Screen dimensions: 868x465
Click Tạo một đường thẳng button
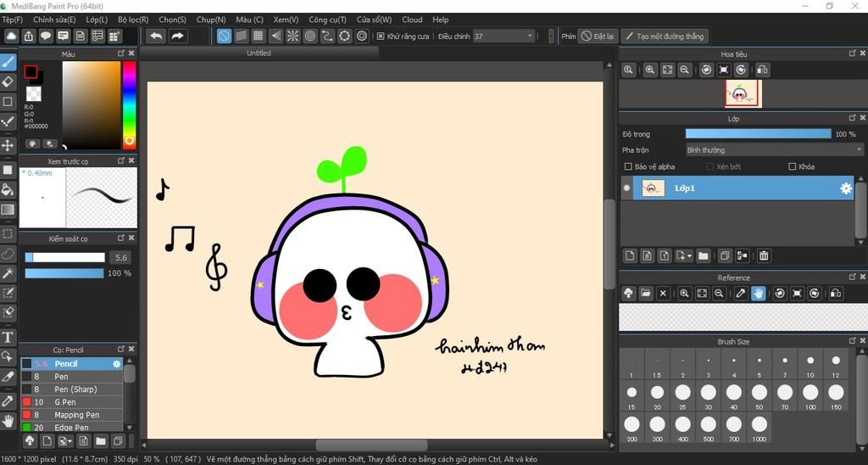click(x=665, y=36)
